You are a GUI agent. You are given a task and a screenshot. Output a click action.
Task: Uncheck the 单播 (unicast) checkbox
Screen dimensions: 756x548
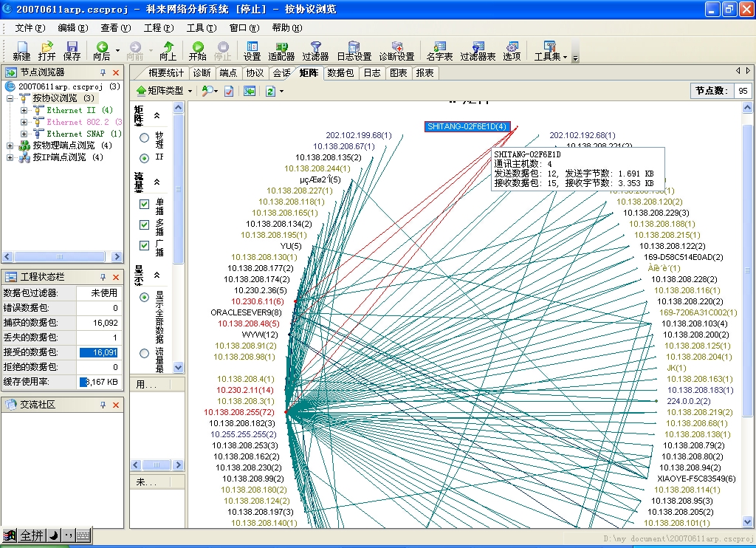pos(145,205)
